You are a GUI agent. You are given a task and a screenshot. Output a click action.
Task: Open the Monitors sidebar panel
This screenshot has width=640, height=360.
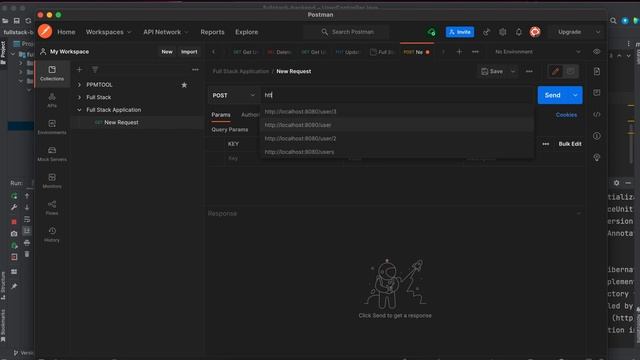[52, 181]
